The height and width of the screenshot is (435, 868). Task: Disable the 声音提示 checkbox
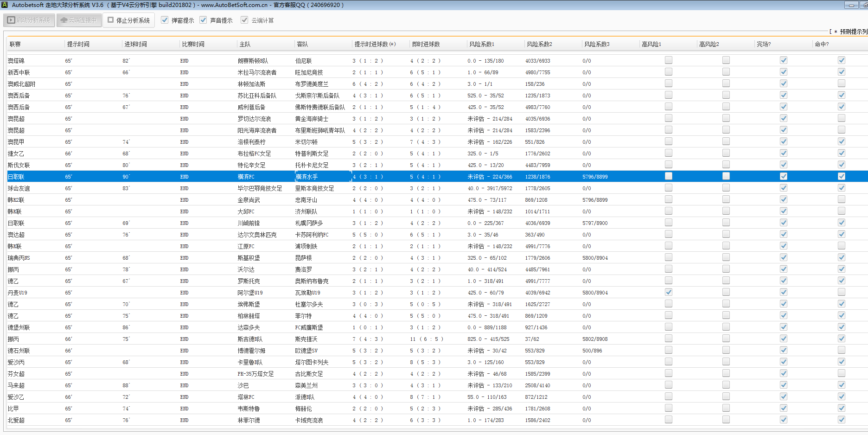pyautogui.click(x=203, y=20)
